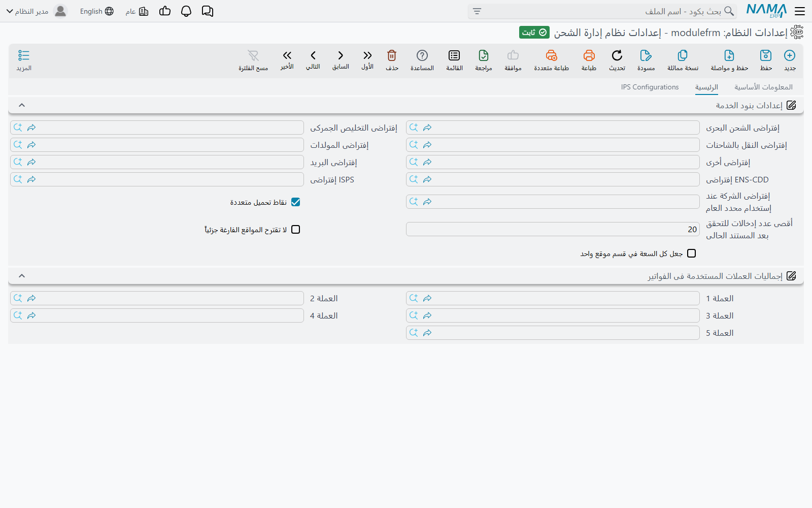Viewport: 812px width, 508px height.
Task: Uncheck نقاط تحميل متعددة checkbox
Action: [x=296, y=202]
